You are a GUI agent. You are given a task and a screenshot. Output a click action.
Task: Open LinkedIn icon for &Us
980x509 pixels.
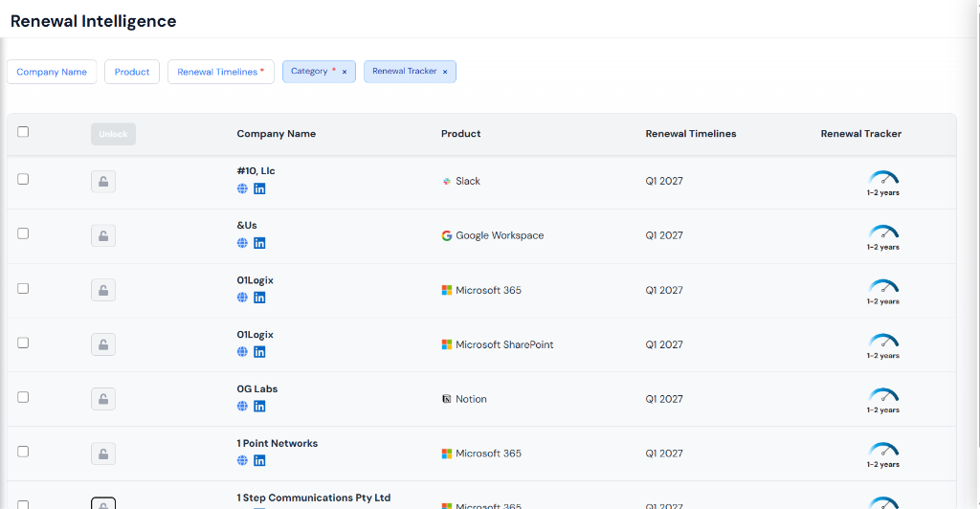point(259,243)
